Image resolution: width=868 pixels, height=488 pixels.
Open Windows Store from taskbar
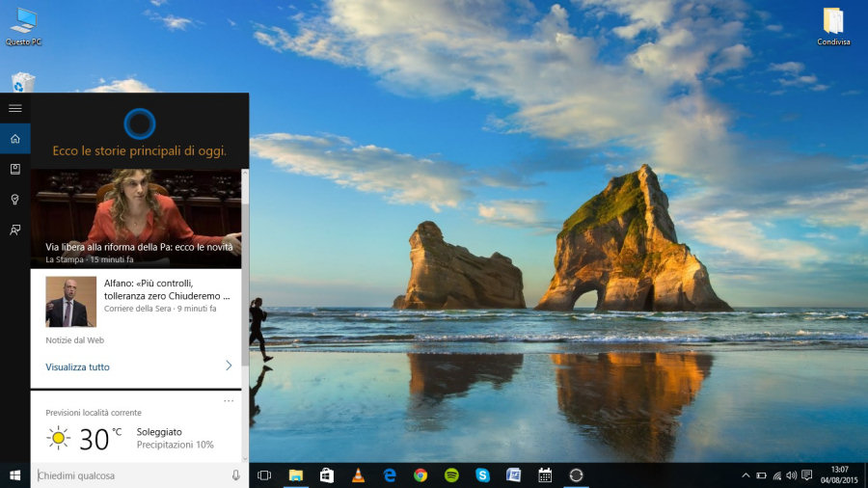pyautogui.click(x=327, y=475)
